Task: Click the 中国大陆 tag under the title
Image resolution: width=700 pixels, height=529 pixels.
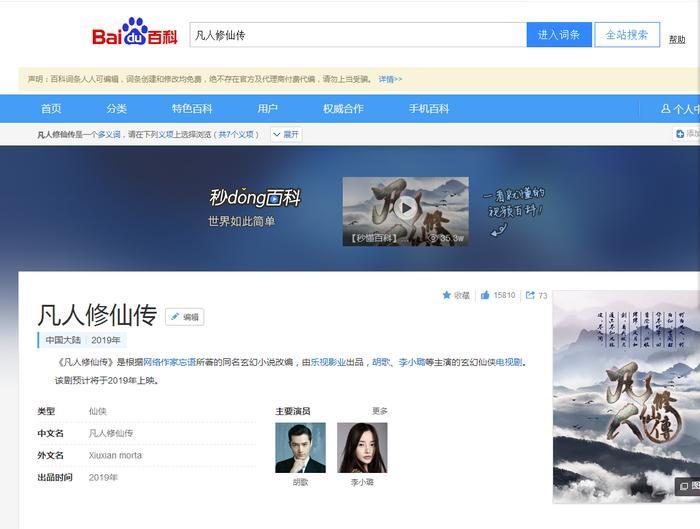Action: (63, 340)
